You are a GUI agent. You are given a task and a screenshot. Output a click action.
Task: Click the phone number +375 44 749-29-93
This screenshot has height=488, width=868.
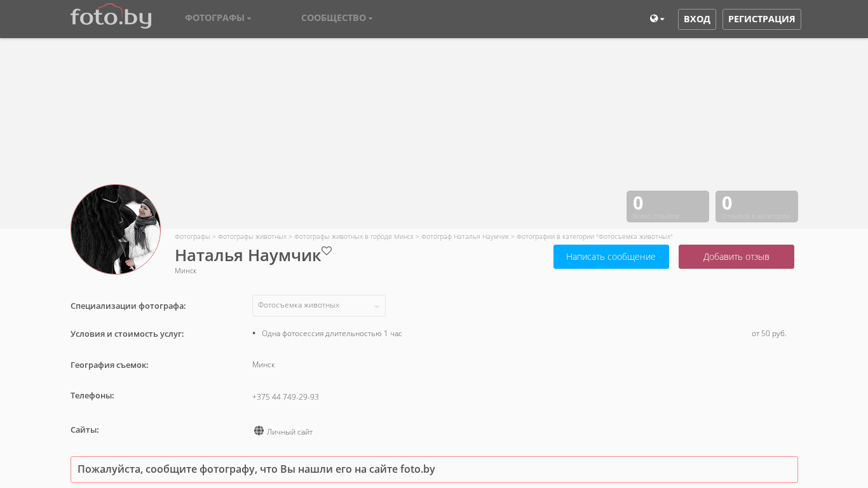coord(285,397)
